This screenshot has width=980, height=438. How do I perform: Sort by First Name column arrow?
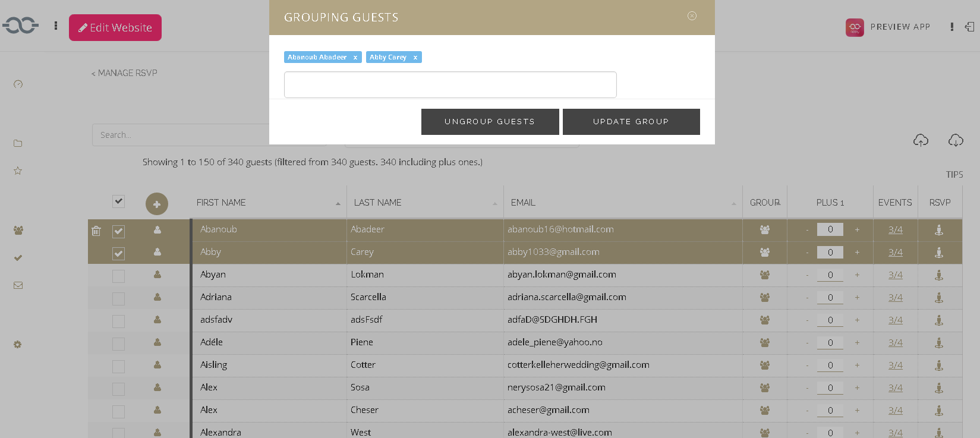[x=338, y=204]
